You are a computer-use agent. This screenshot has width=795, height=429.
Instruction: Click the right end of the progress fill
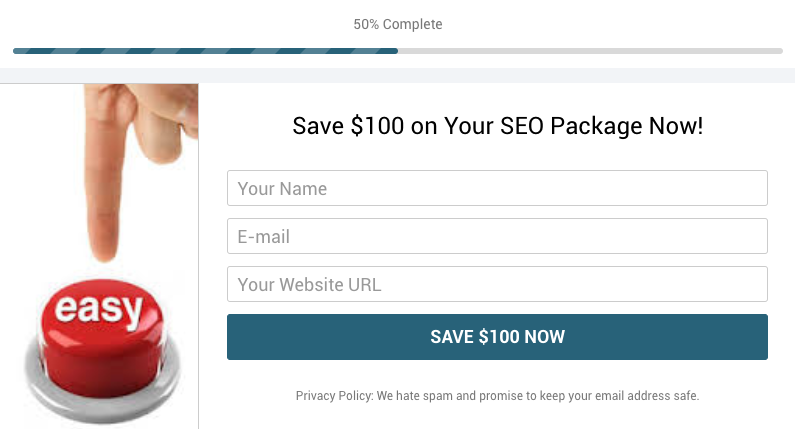[394, 50]
